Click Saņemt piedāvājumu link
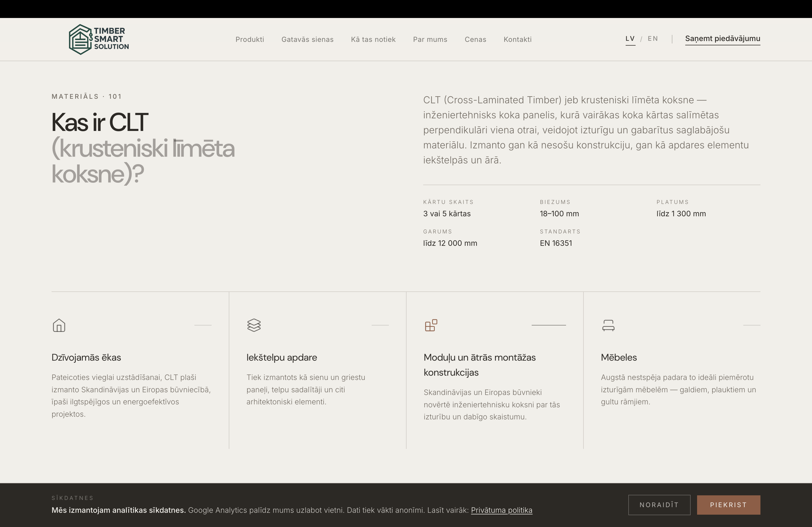The height and width of the screenshot is (527, 812). (723, 39)
